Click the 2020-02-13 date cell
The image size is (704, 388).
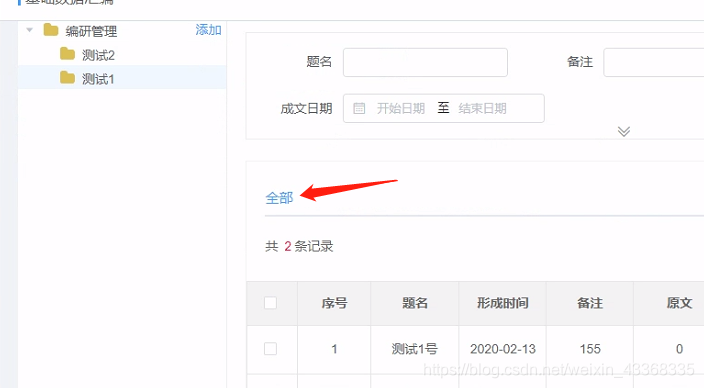pyautogui.click(x=503, y=349)
